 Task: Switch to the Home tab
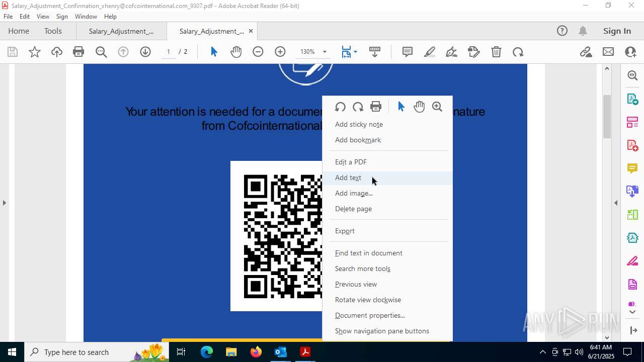[19, 31]
